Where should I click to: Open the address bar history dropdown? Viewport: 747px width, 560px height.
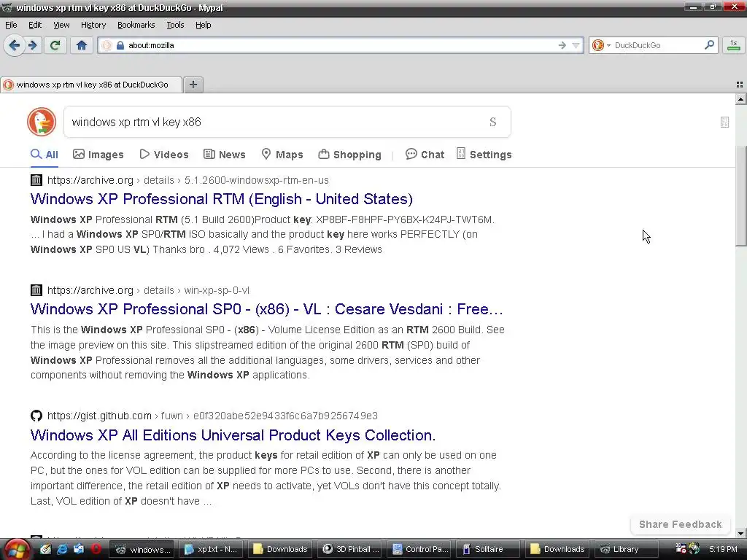point(576,45)
